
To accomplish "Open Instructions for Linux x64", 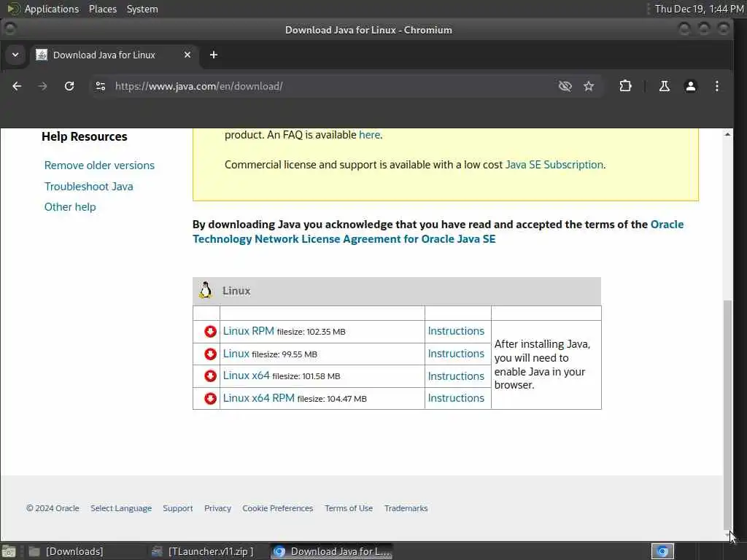I will click(456, 376).
